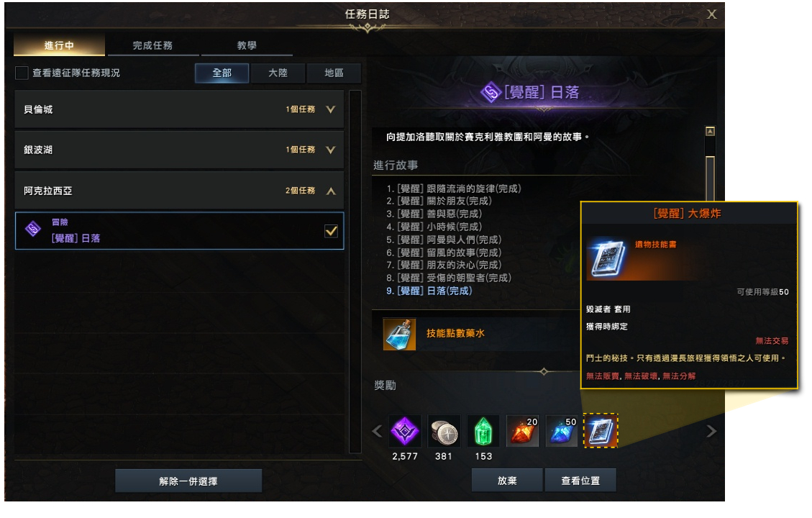
Task: Click the 查看位置 button
Action: click(580, 480)
